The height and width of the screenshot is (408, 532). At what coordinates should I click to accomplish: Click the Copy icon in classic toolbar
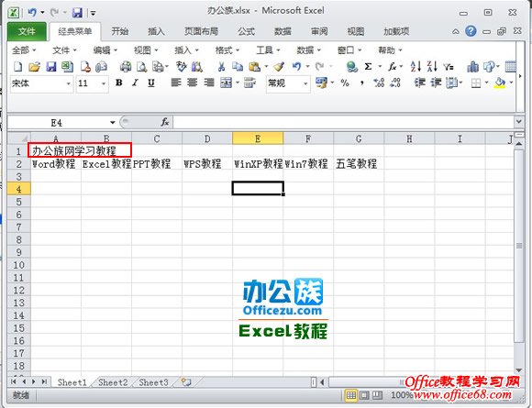238,67
